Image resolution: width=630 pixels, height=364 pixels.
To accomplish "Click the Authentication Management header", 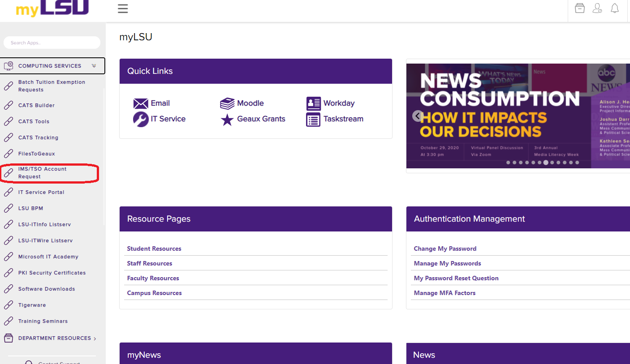I will tap(518, 219).
